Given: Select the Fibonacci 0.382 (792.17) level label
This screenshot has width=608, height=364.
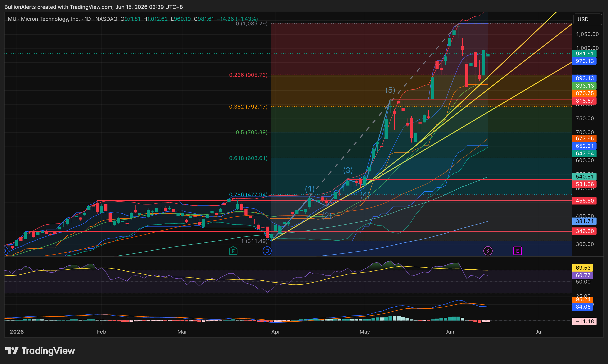Looking at the screenshot, I should [248, 107].
